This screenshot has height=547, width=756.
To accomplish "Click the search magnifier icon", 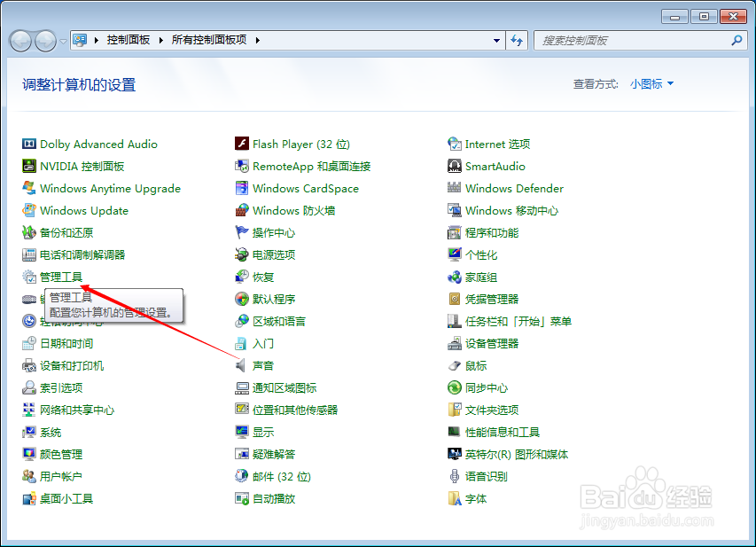I will pyautogui.click(x=737, y=41).
